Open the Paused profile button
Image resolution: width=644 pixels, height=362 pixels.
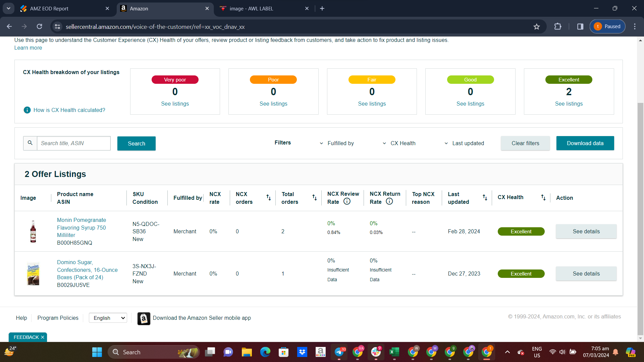tap(607, 26)
